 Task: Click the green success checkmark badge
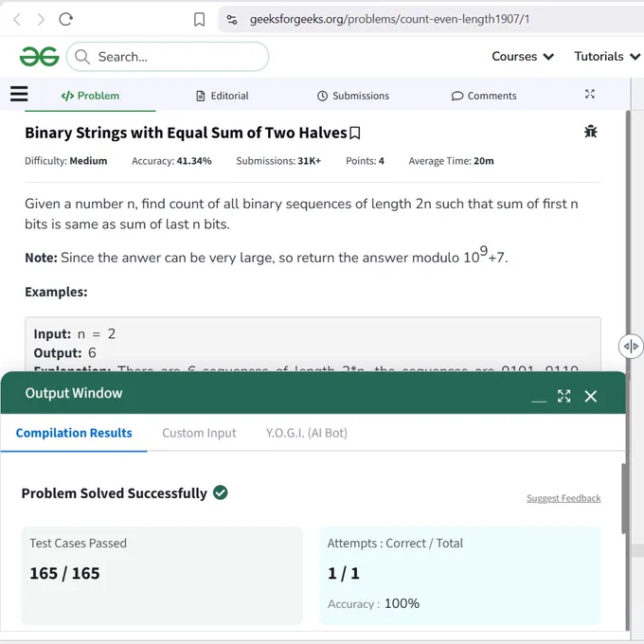(220, 492)
